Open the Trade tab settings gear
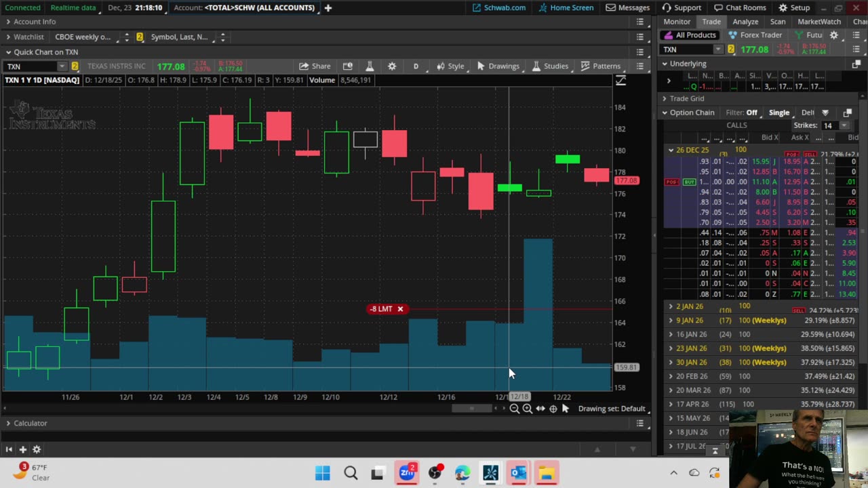 click(834, 35)
